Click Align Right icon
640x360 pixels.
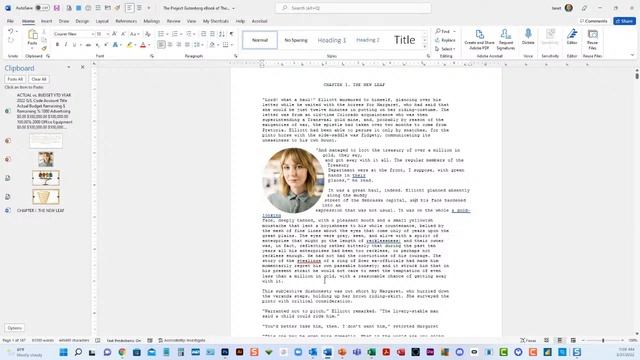[178, 44]
